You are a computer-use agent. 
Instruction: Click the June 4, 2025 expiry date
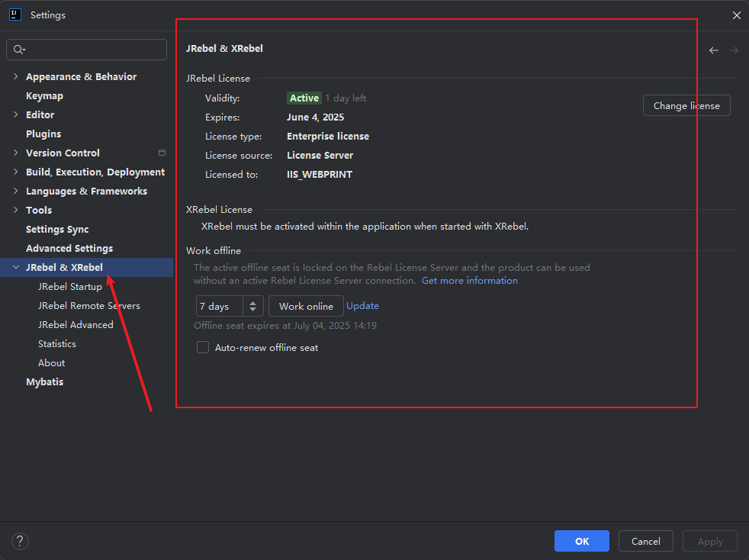click(315, 117)
